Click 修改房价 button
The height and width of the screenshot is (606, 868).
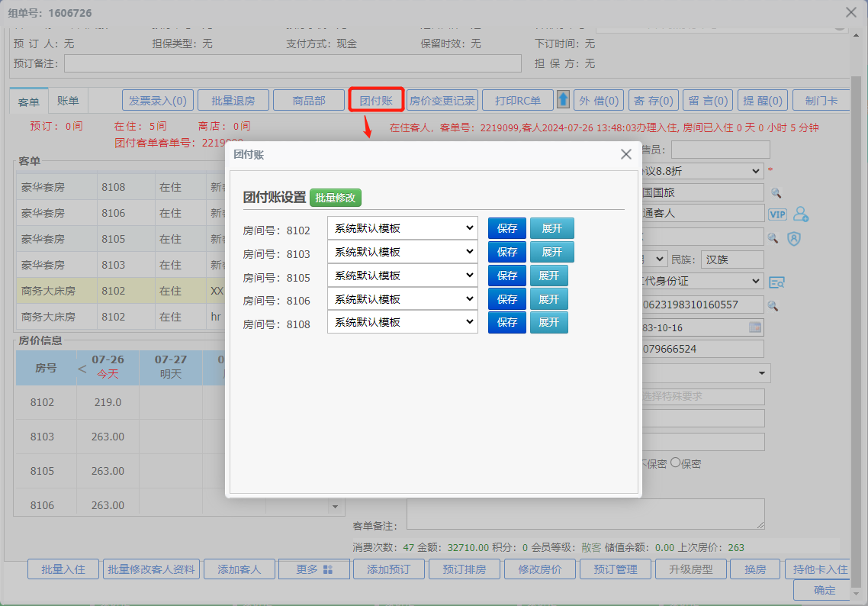tap(540, 569)
